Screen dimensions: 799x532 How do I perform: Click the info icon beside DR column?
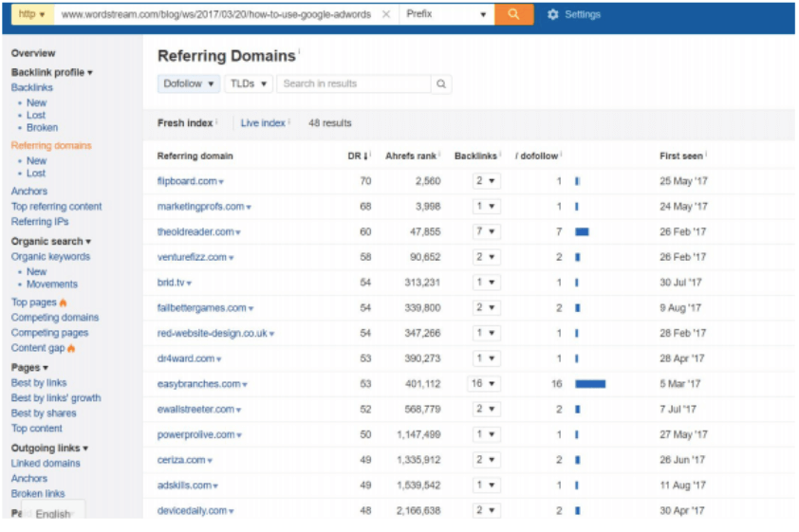[369, 155]
